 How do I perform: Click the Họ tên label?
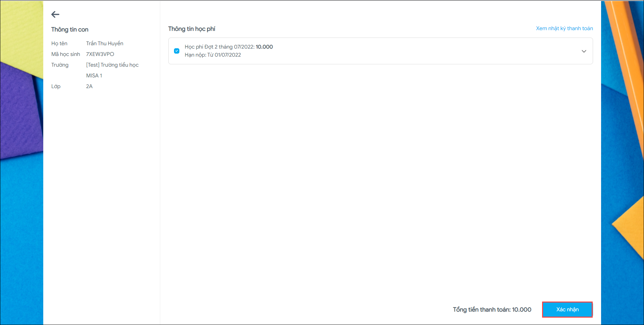pyautogui.click(x=59, y=44)
